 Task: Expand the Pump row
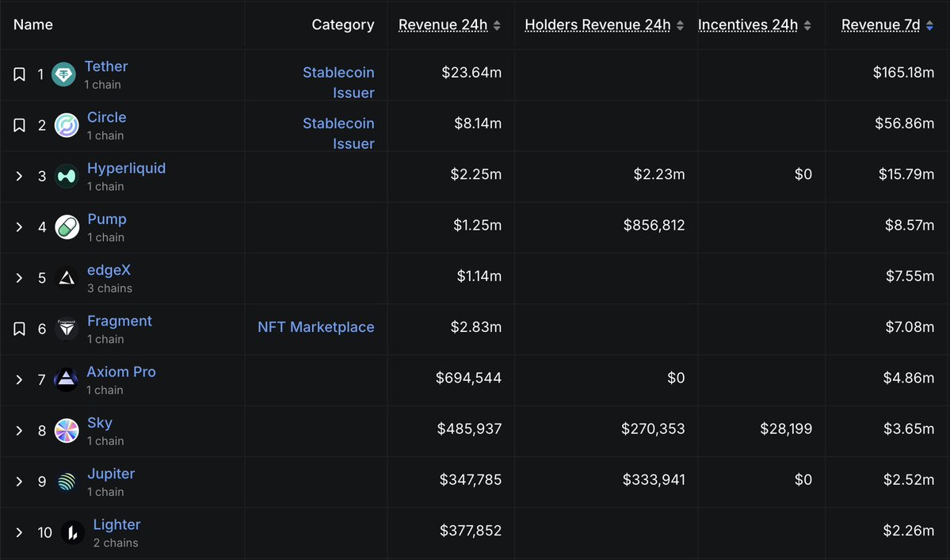[x=19, y=227]
